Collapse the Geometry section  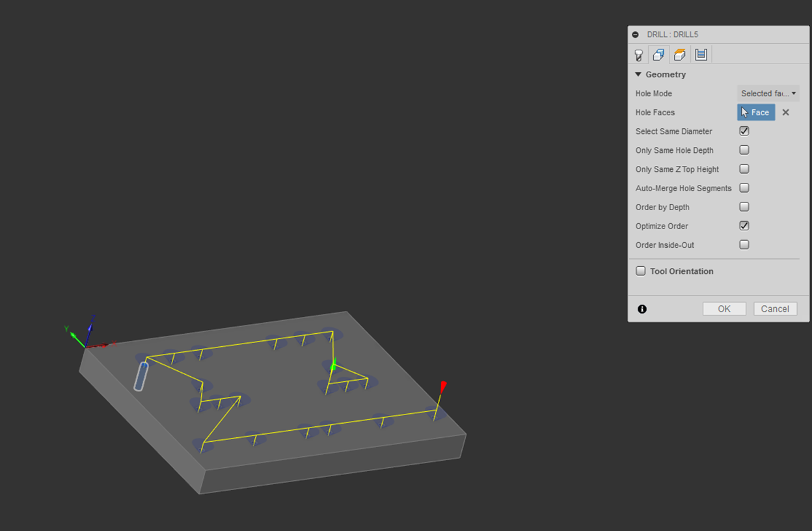click(638, 75)
